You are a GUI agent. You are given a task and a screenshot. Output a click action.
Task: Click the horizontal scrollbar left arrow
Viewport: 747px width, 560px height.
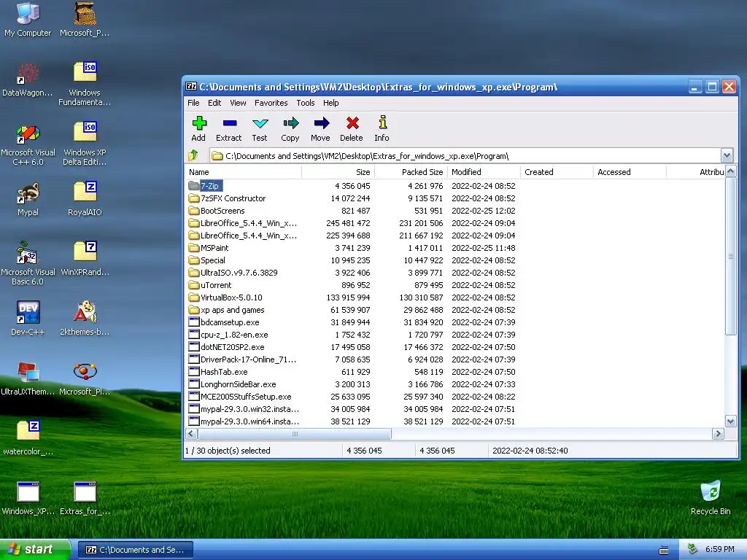click(191, 433)
